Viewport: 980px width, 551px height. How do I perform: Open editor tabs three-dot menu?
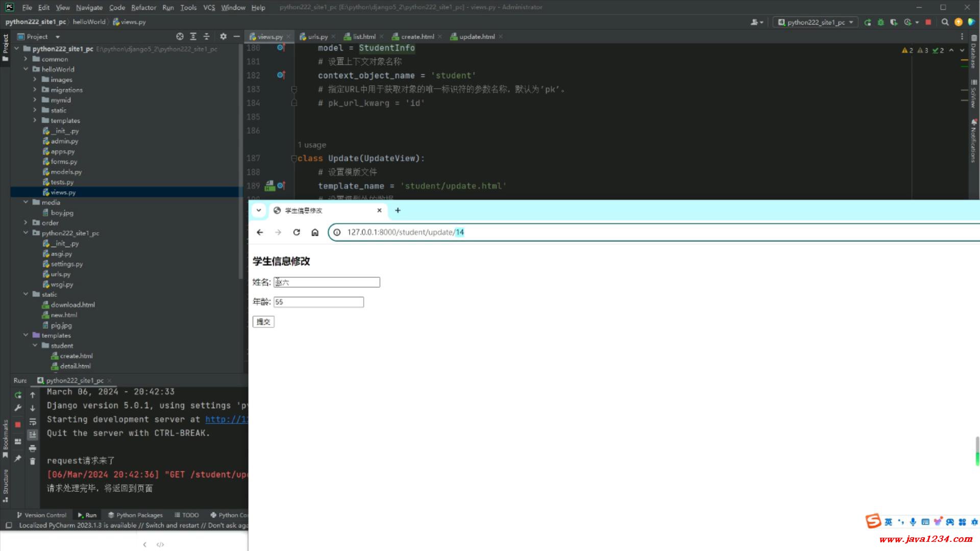[962, 37]
